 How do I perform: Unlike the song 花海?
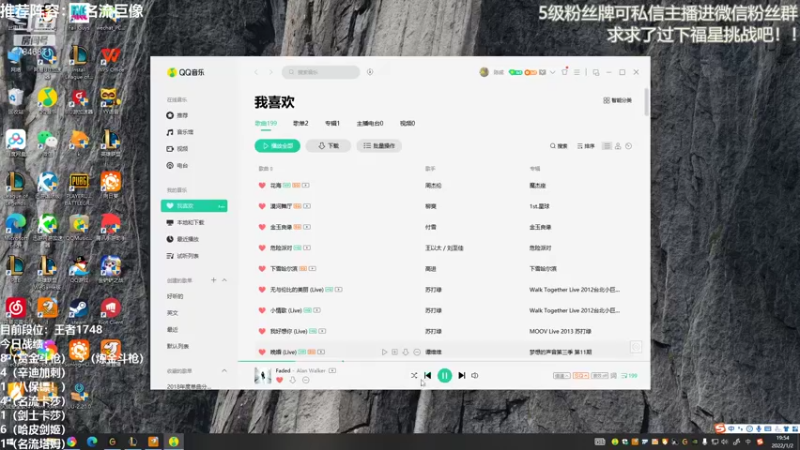tap(262, 186)
